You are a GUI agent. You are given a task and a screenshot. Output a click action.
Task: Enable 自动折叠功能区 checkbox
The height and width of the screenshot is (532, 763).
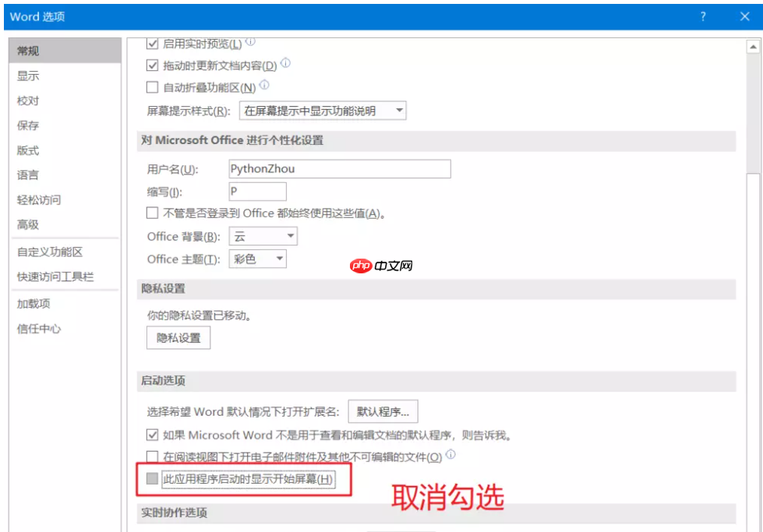pyautogui.click(x=152, y=87)
